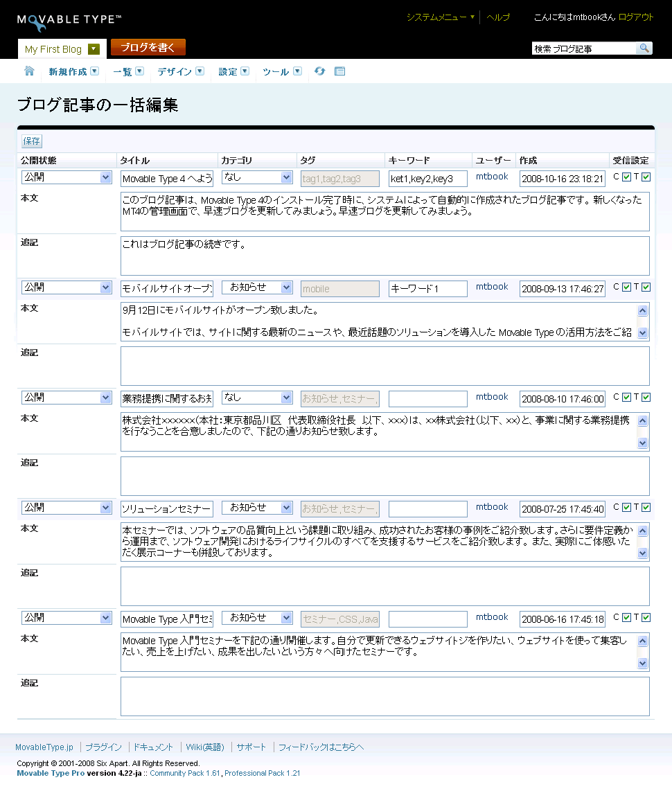This screenshot has height=791, width=672.
Task: Click the rebuild site refresh icon
Action: click(320, 71)
